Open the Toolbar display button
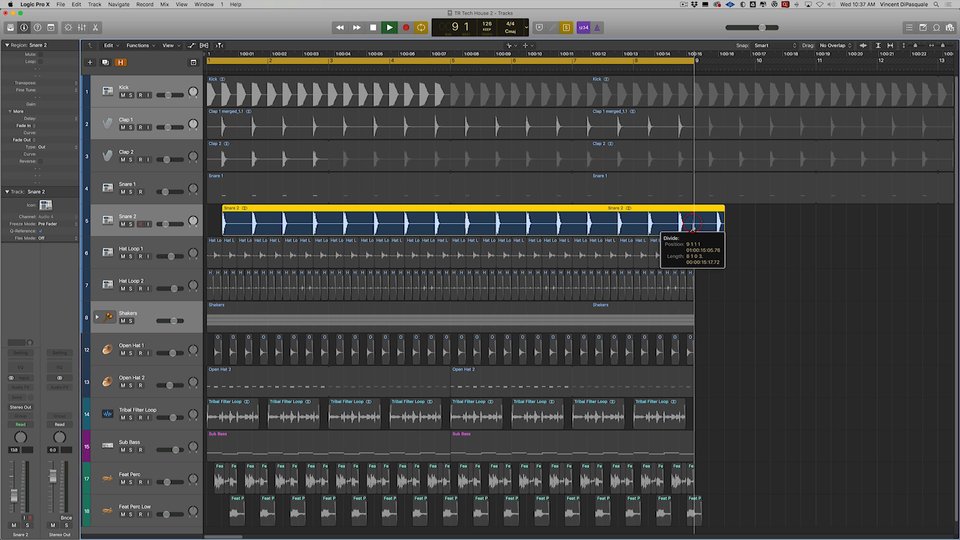Image resolution: width=960 pixels, height=540 pixels. click(x=51, y=28)
